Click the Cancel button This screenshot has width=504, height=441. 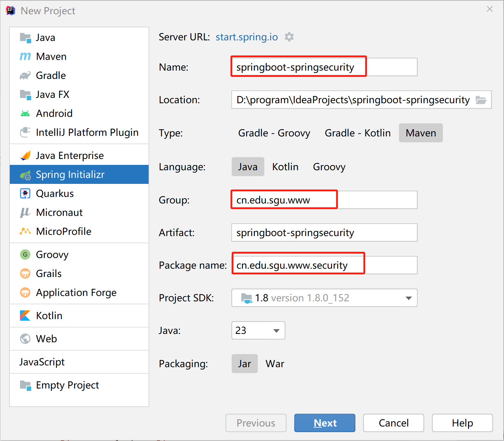[394, 423]
